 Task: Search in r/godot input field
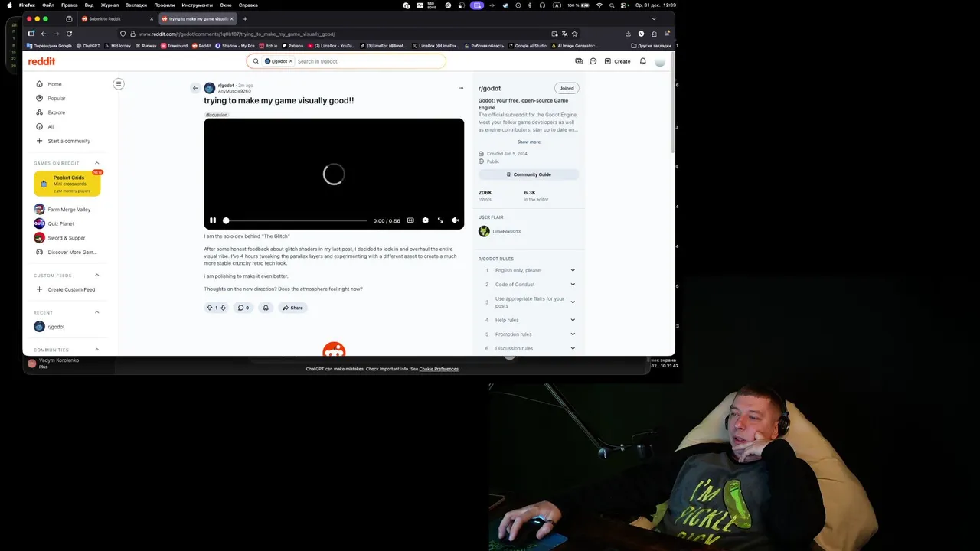point(369,61)
